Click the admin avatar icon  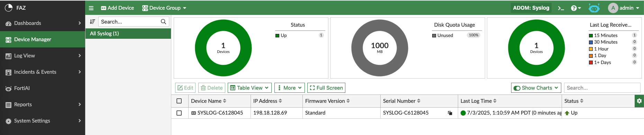[613, 8]
